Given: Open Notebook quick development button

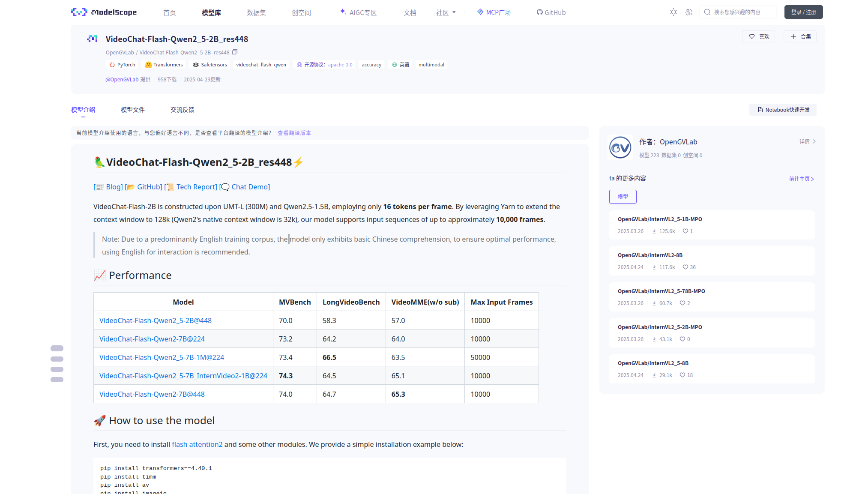Looking at the screenshot, I should pyautogui.click(x=783, y=110).
